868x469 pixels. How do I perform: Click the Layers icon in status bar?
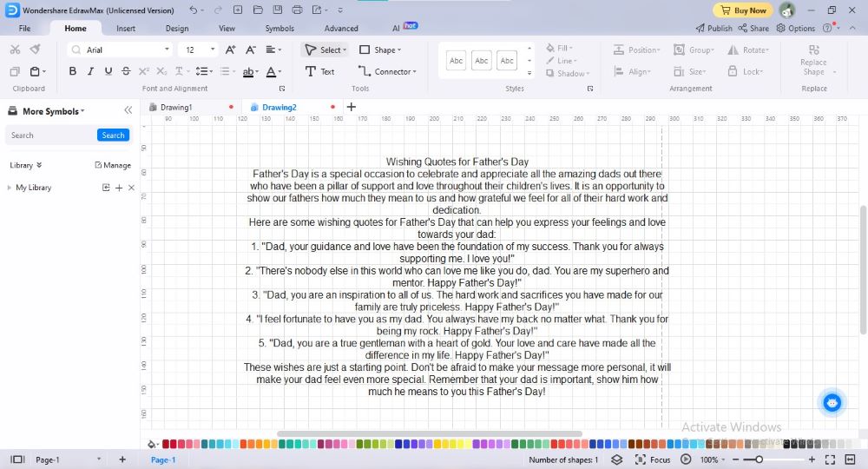616,459
